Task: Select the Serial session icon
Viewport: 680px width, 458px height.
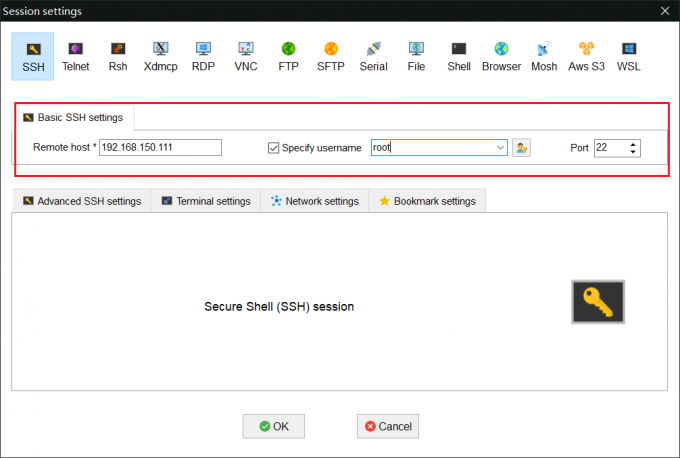Action: point(373,56)
